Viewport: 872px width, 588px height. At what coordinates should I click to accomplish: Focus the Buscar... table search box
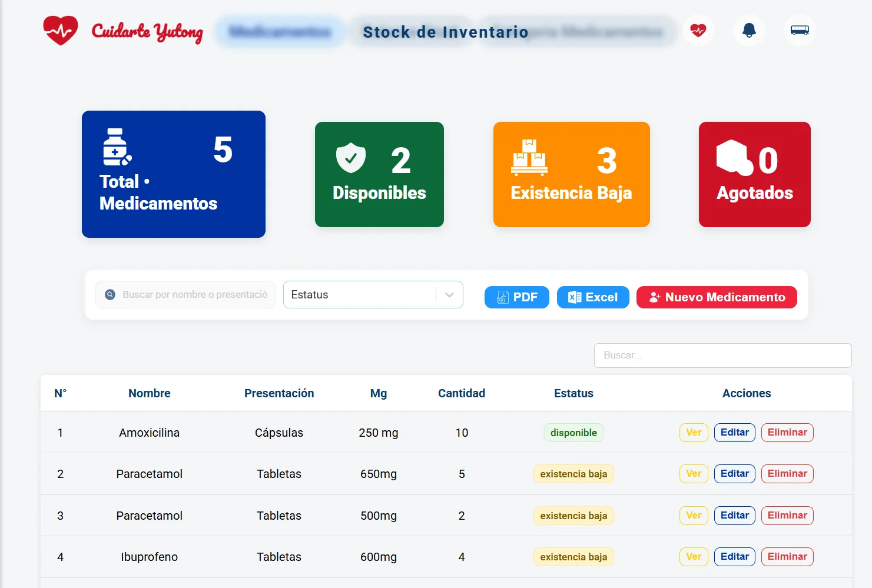(x=723, y=356)
